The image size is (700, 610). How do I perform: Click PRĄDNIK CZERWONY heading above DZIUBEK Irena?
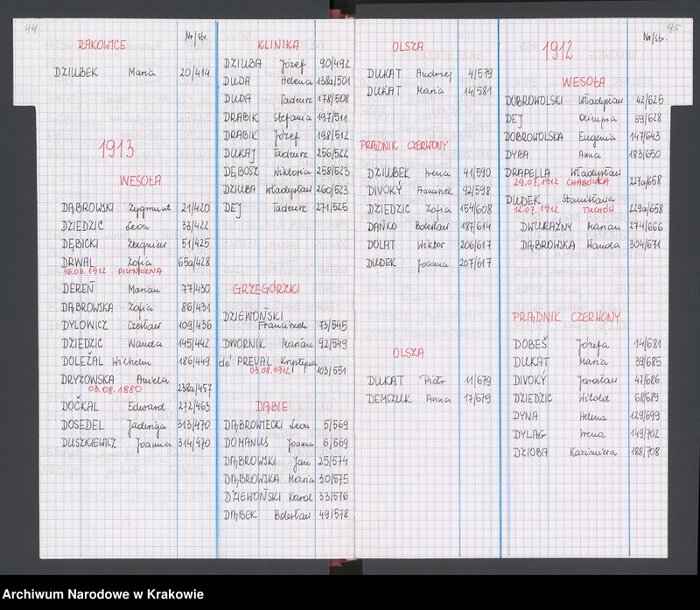coord(404,146)
